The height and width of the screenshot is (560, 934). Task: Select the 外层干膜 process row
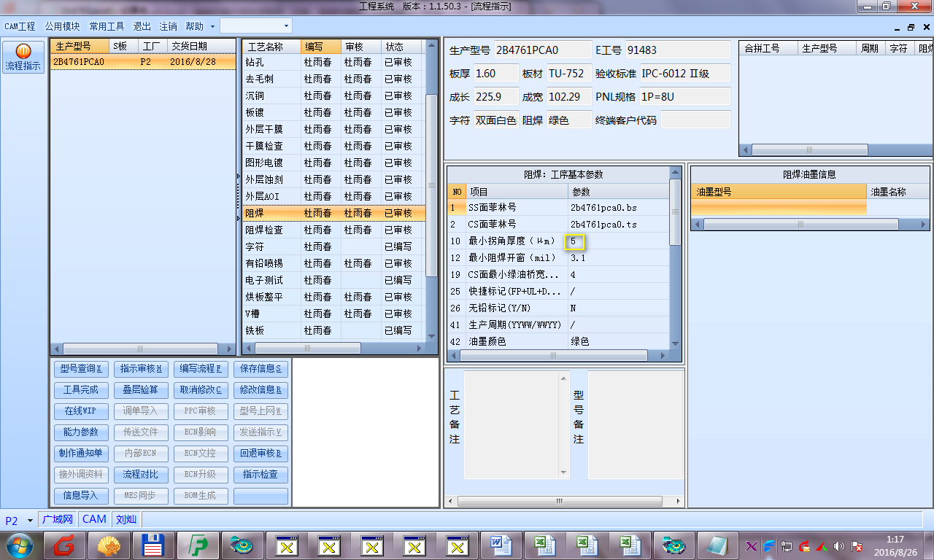pyautogui.click(x=333, y=129)
